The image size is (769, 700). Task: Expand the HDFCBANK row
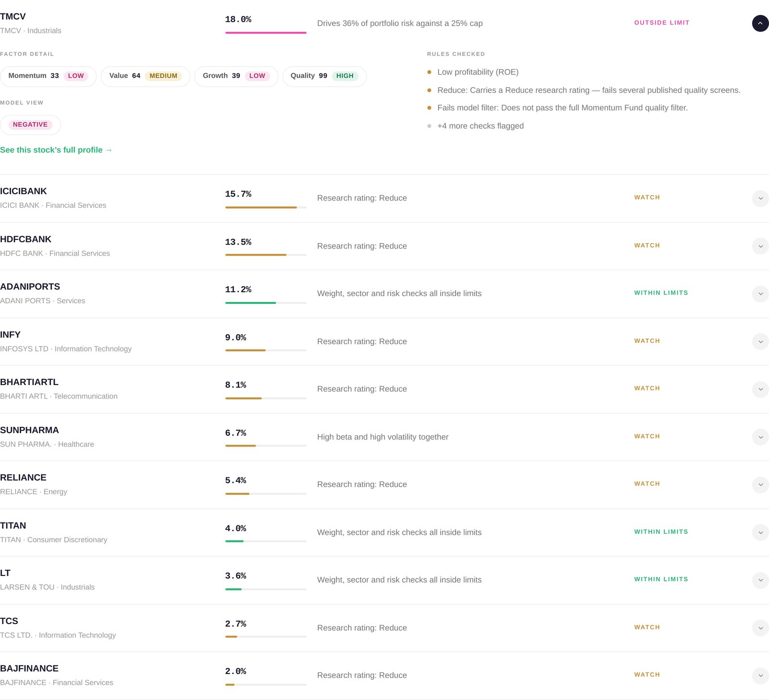(x=760, y=246)
